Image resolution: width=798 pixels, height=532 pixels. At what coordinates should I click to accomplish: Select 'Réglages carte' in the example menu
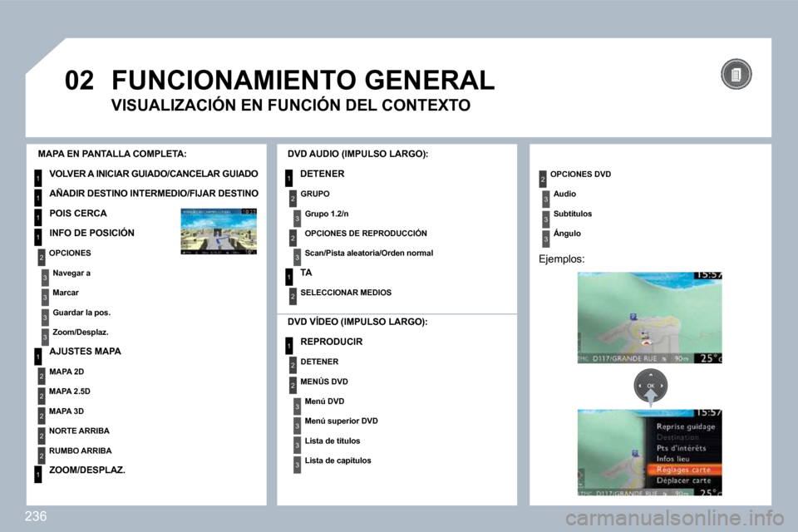tap(683, 470)
